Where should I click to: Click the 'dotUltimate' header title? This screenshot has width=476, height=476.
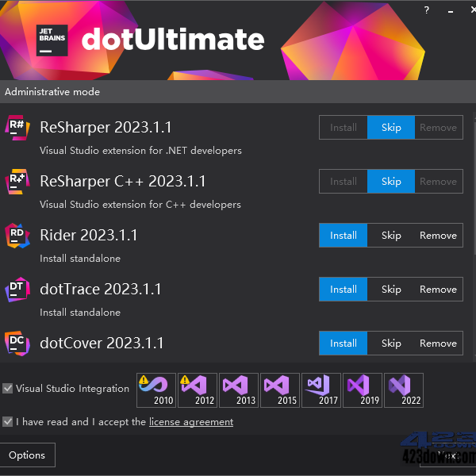(173, 40)
